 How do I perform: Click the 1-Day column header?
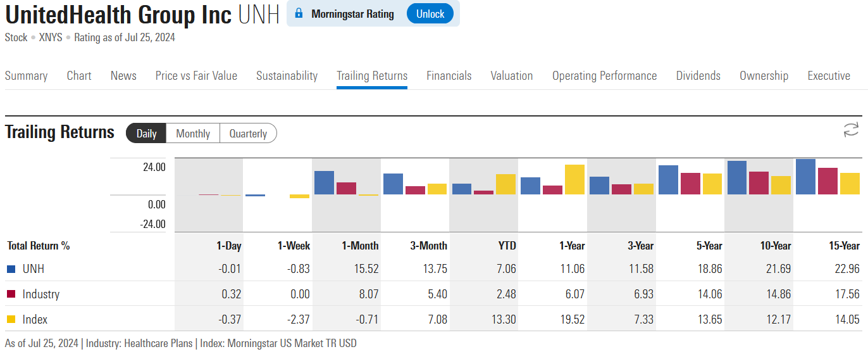tap(228, 246)
